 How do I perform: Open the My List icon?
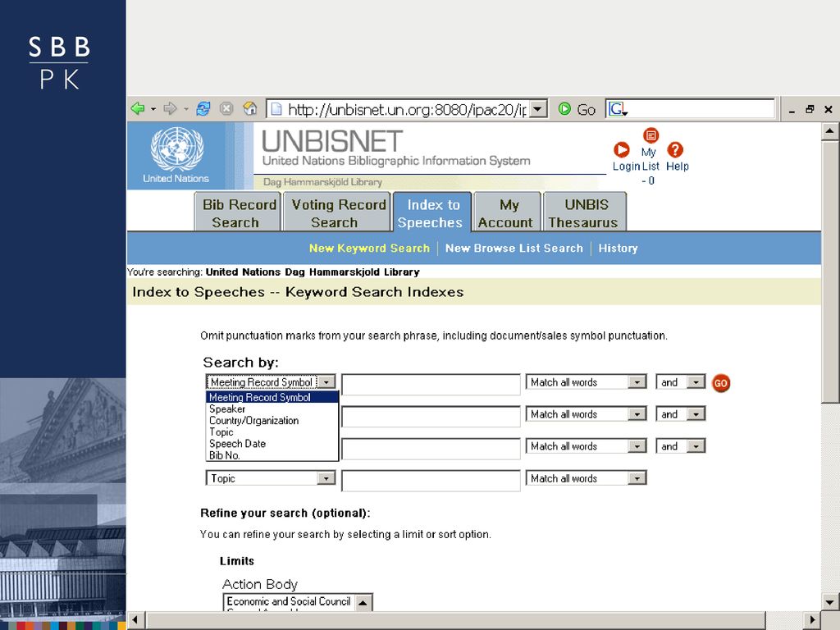coord(651,135)
